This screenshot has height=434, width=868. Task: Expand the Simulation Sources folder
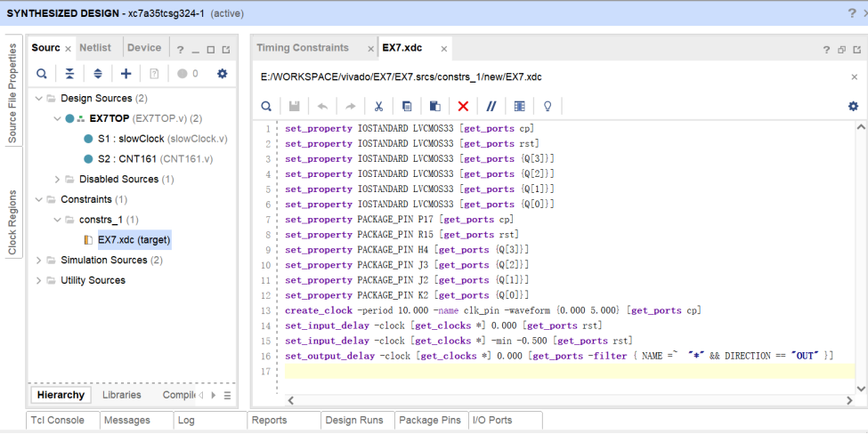(x=39, y=261)
